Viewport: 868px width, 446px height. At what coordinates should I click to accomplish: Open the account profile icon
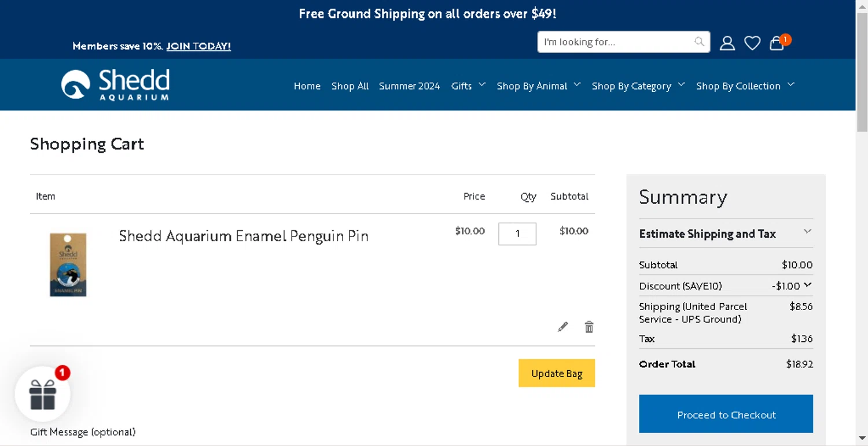coord(727,43)
